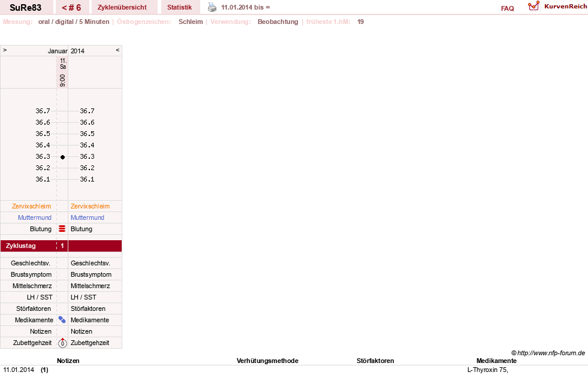Image resolution: width=588 pixels, height=384 pixels.
Task: Click the Januar month label
Action: click(58, 51)
